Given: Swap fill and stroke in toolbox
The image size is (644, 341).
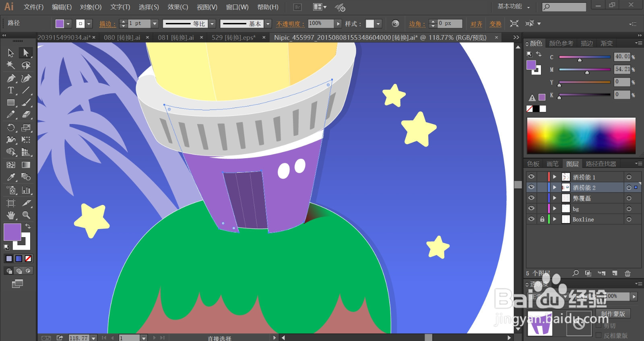Looking at the screenshot, I should (x=28, y=226).
